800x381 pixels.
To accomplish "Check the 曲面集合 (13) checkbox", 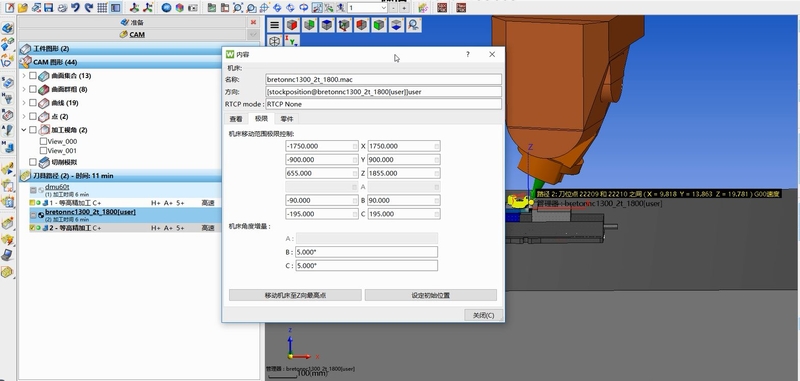I will (33, 75).
